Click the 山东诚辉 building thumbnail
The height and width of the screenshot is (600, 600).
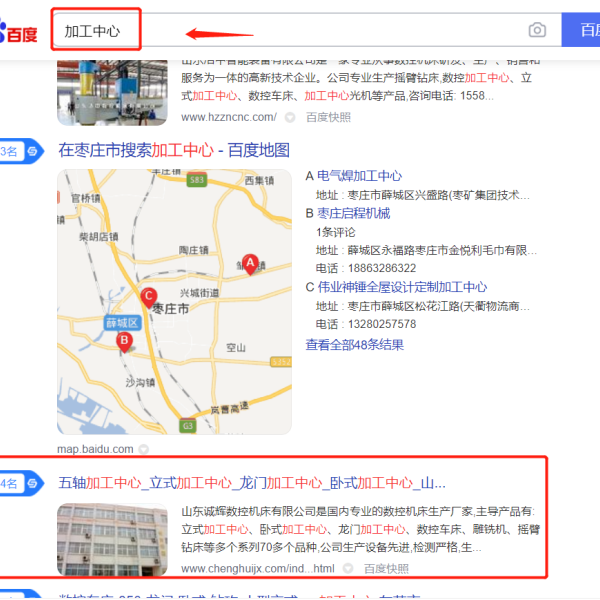point(112,540)
